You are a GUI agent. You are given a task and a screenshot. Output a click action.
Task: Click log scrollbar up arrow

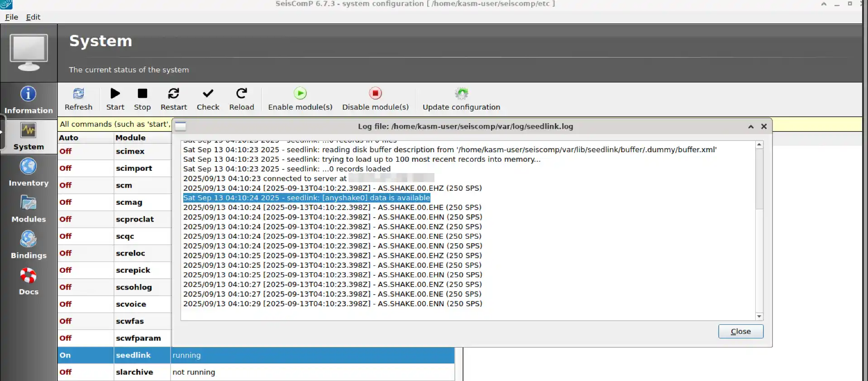coord(759,145)
